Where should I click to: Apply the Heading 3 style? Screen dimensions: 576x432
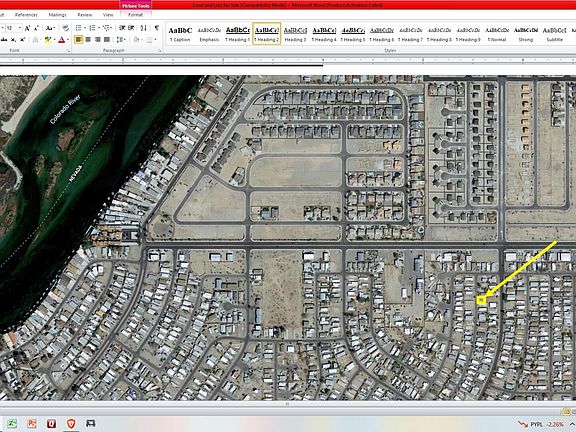tap(295, 34)
